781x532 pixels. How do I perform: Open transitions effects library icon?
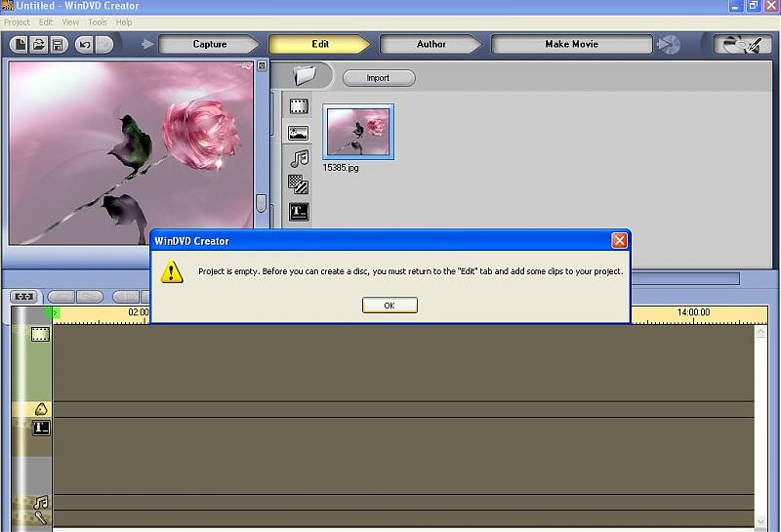tap(299, 184)
